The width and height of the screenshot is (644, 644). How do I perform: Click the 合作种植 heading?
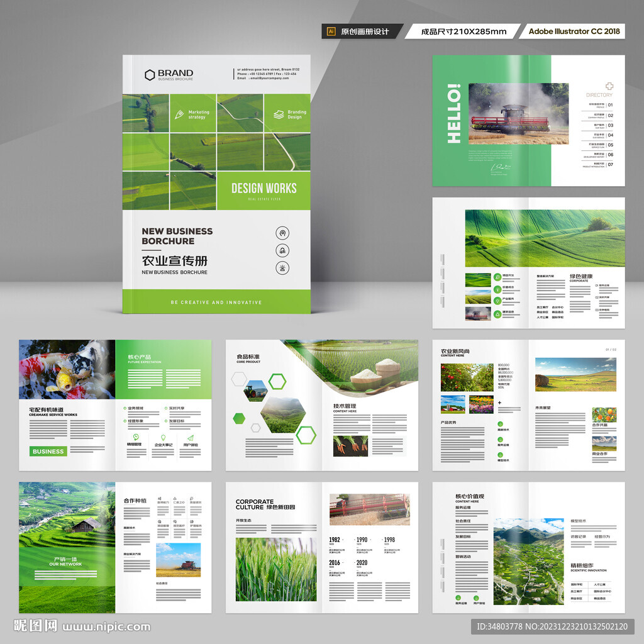click(x=135, y=501)
